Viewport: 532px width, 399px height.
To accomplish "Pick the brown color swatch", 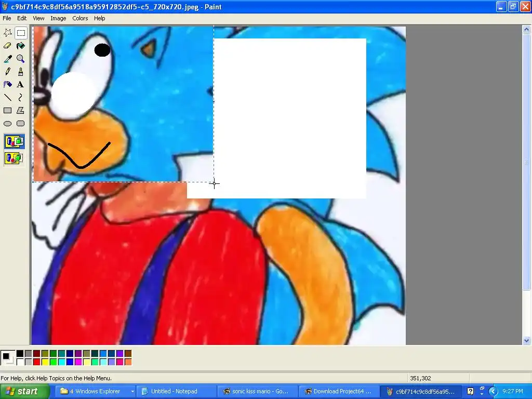I will (128, 354).
